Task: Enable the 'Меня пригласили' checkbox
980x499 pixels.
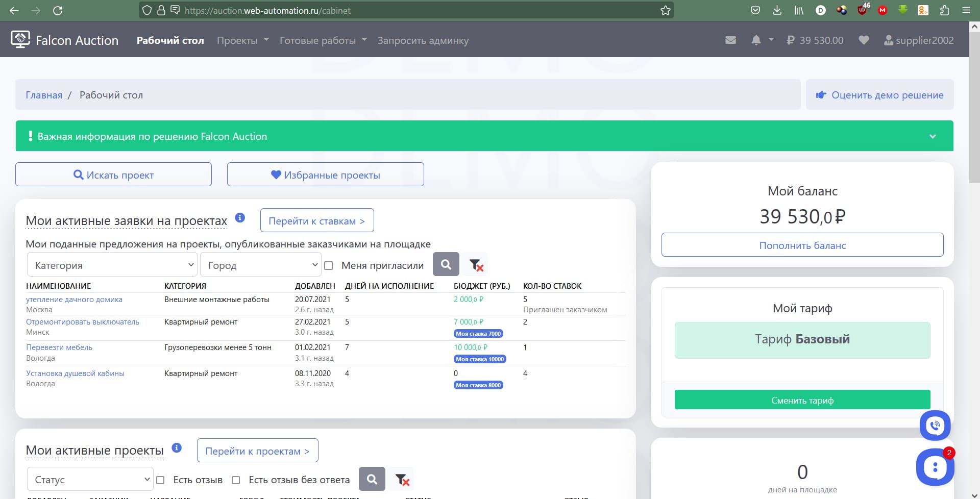Action: pyautogui.click(x=329, y=265)
